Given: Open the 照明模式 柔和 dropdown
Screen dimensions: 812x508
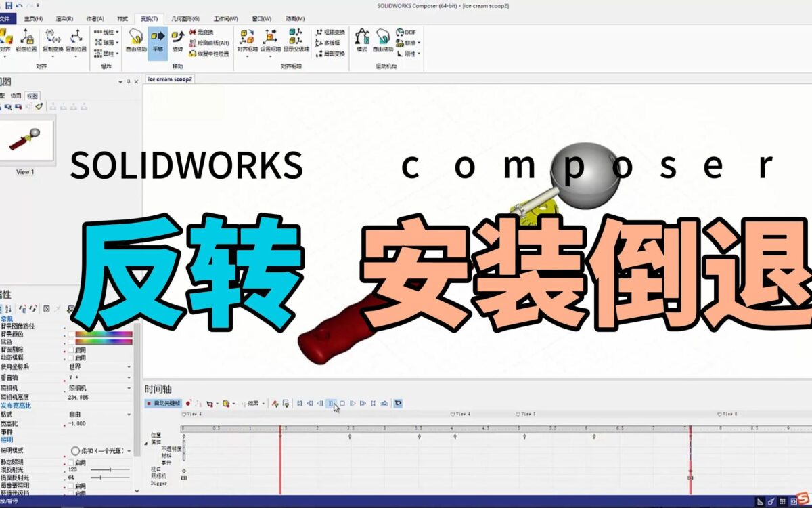Looking at the screenshot, I should pyautogui.click(x=129, y=450).
